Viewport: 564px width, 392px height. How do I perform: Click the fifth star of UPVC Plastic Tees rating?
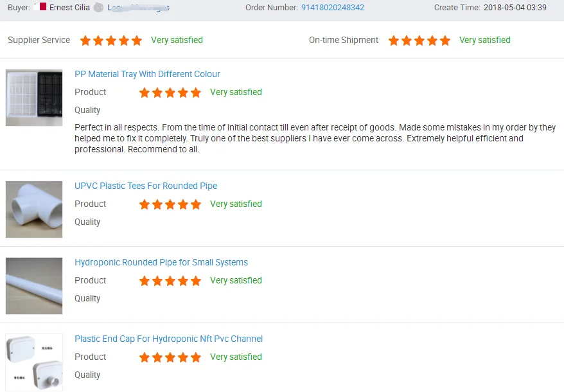pos(196,204)
